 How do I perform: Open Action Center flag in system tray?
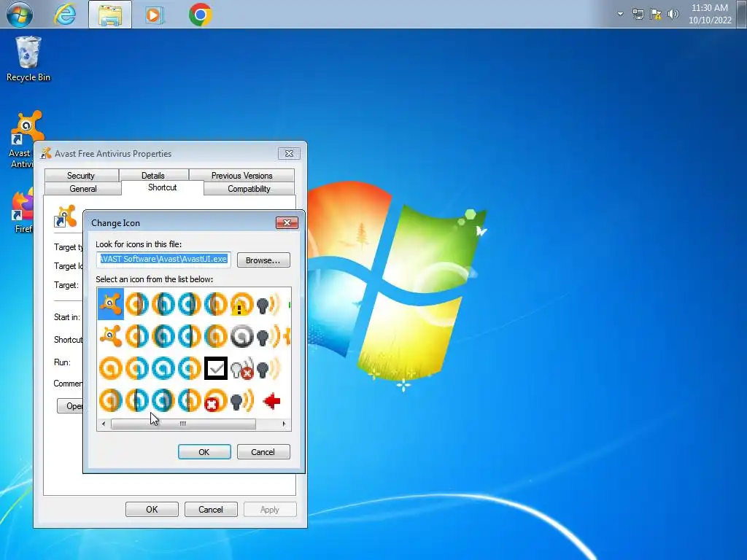coord(656,15)
